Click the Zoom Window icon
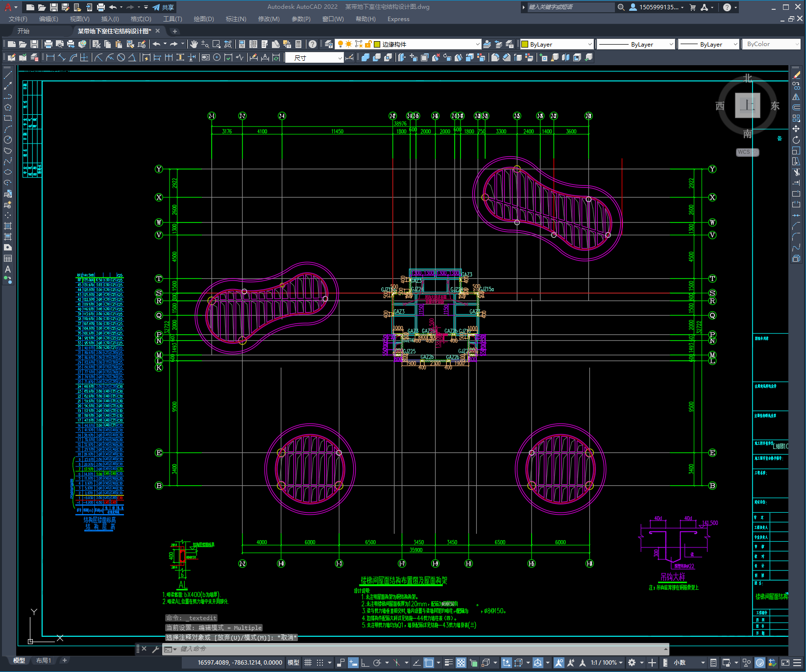 coord(216,44)
